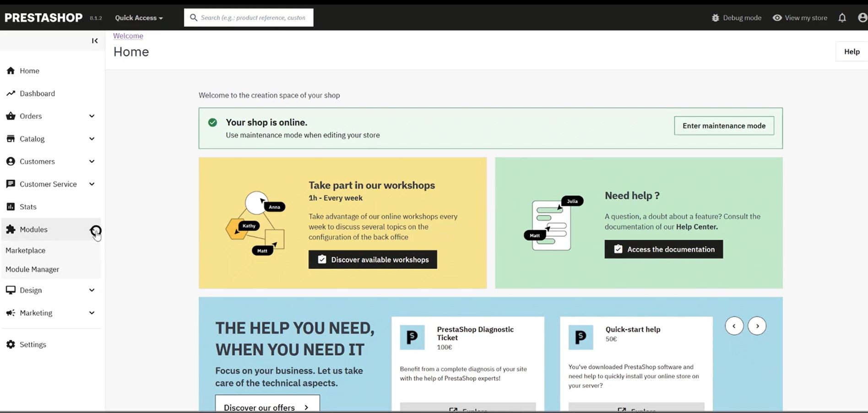
Task: Click Quick-start help logo thumbnail
Action: (580, 337)
